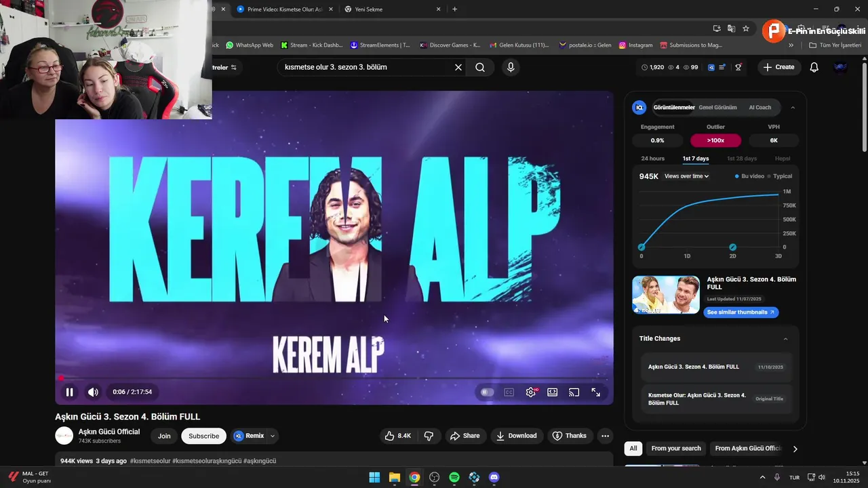Open the YouTube account avatar menu

coord(840,67)
